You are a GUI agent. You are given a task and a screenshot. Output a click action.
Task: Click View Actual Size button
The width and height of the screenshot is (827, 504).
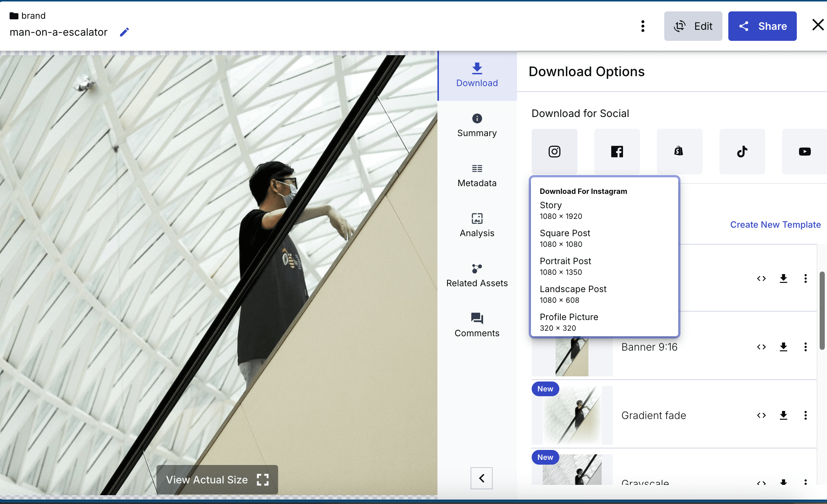click(217, 480)
